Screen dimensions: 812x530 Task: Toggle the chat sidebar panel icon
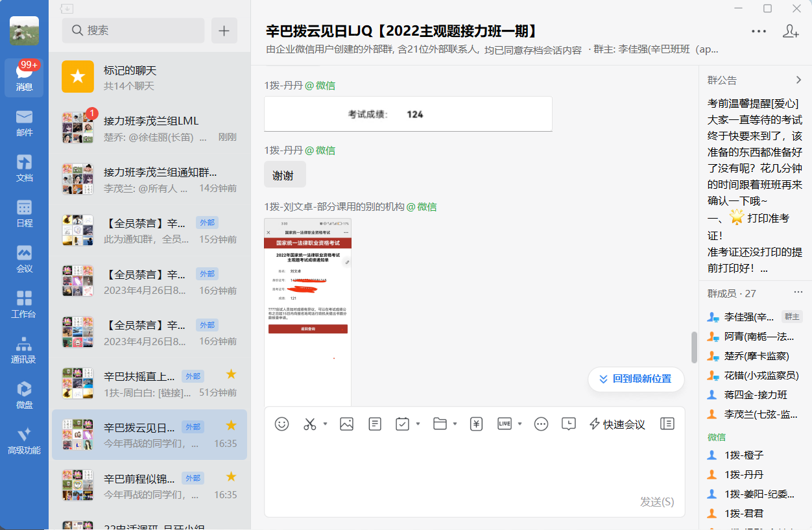click(667, 424)
